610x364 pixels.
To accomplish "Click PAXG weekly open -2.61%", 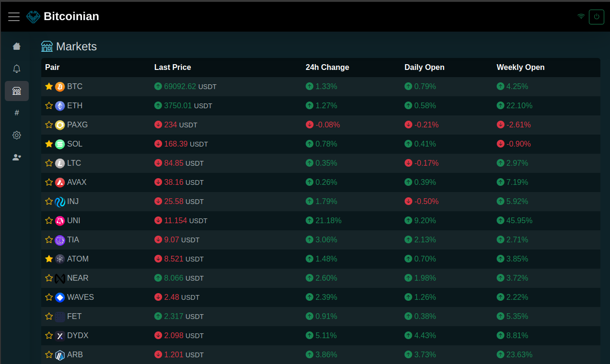I will point(518,125).
